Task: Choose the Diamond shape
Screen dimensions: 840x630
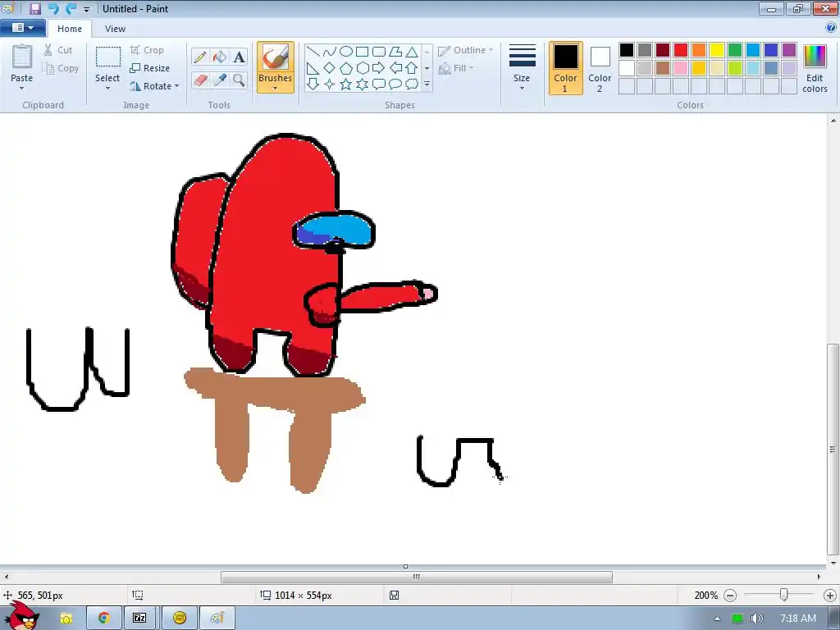Action: point(330,68)
